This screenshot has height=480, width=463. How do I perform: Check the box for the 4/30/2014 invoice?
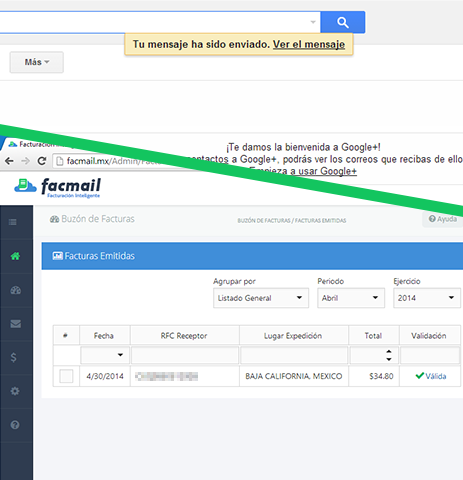pos(66,376)
